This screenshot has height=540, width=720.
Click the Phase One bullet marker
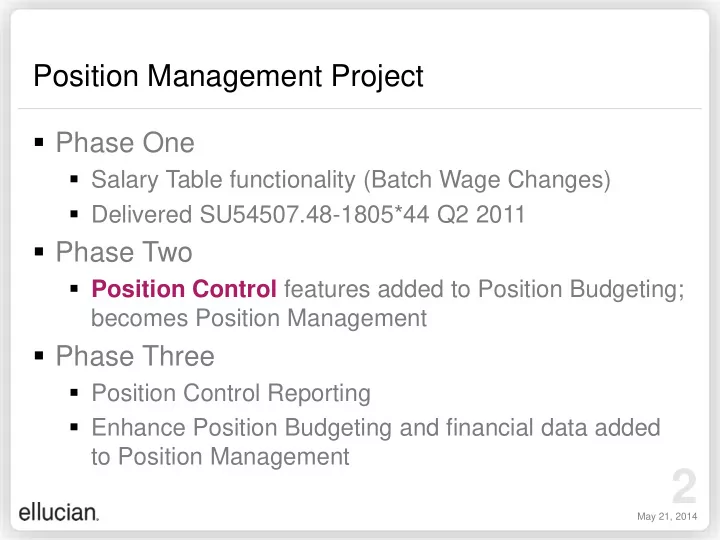coord(39,142)
